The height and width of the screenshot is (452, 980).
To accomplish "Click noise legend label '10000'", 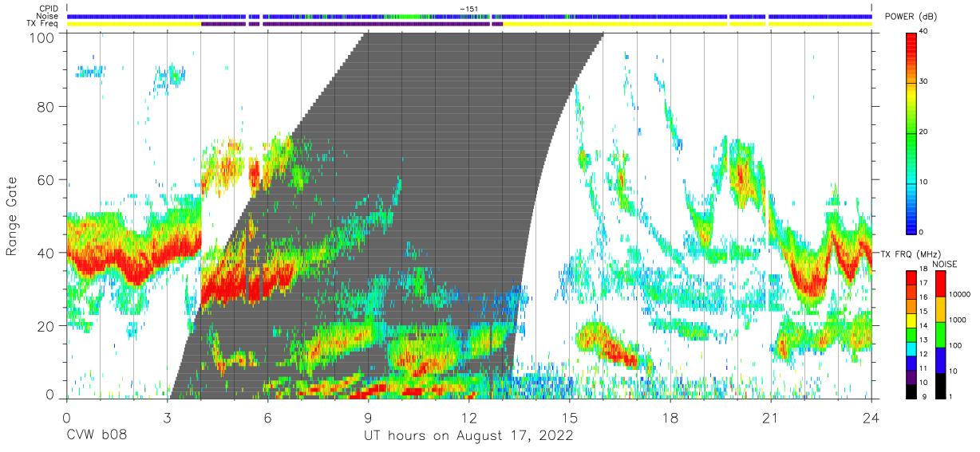I will pos(961,294).
